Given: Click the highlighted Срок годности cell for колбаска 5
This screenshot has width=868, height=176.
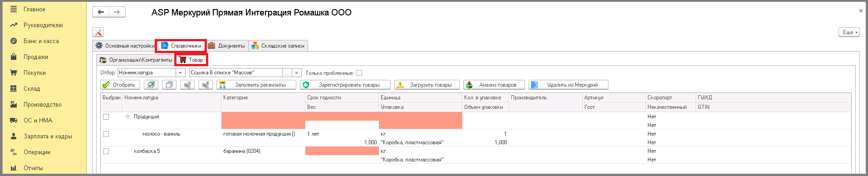Looking at the screenshot, I should pos(342,151).
